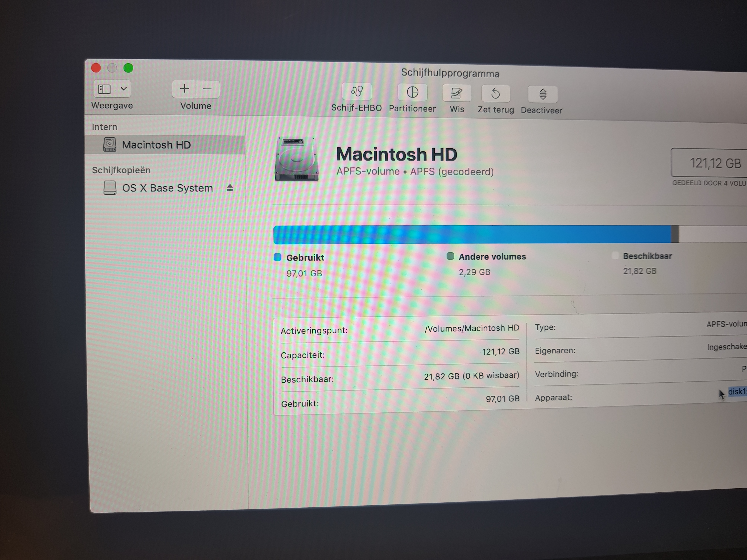Click the Apparaat label
747x560 pixels.
(x=554, y=398)
